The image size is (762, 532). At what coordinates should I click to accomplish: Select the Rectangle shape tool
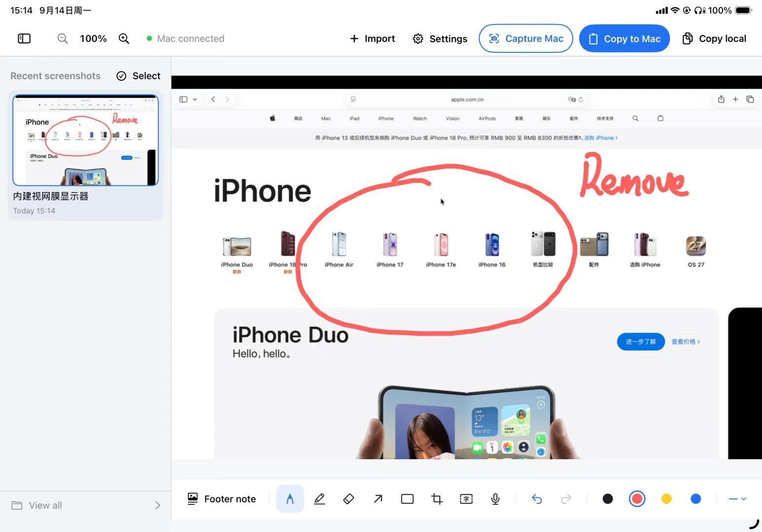click(x=408, y=499)
